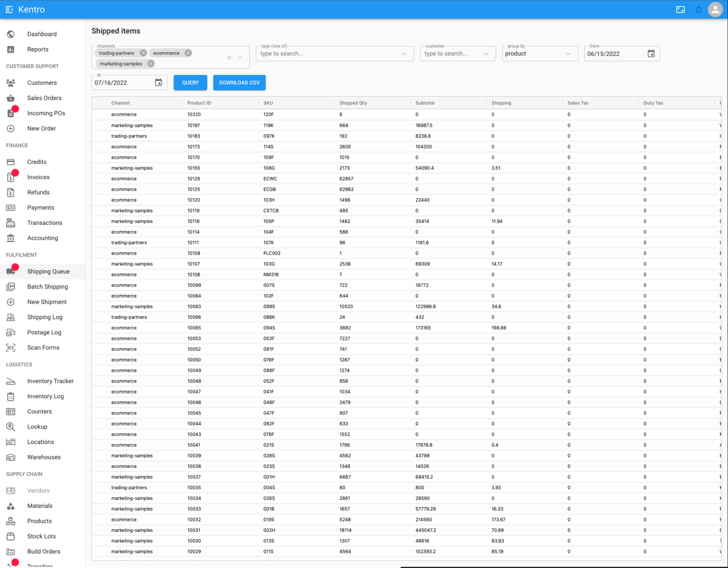Click the fullscreen icon in header
Image resolution: width=728 pixels, height=568 pixels.
click(x=680, y=9)
